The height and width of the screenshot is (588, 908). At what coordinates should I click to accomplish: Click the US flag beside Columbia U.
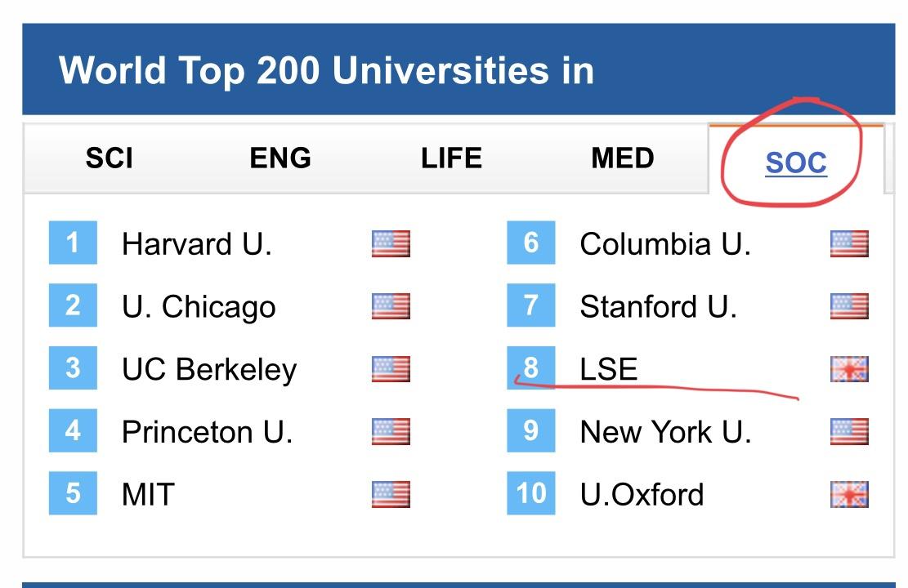(x=849, y=243)
